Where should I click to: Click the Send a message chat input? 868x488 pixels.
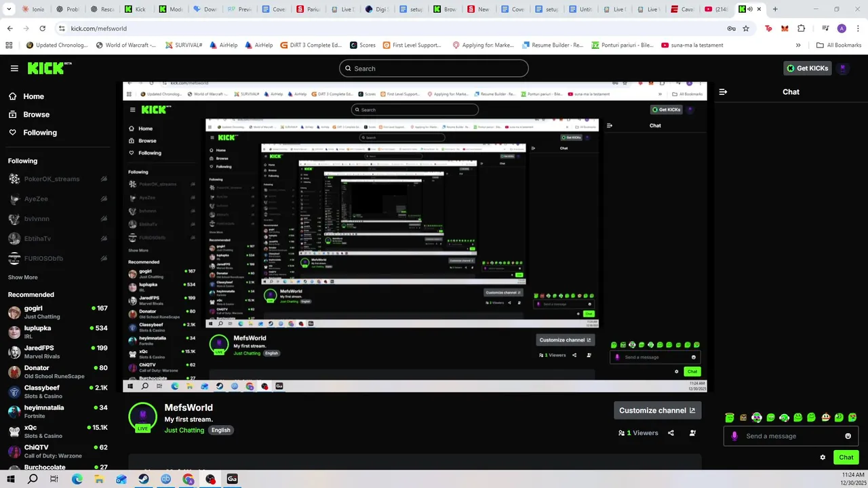click(790, 436)
